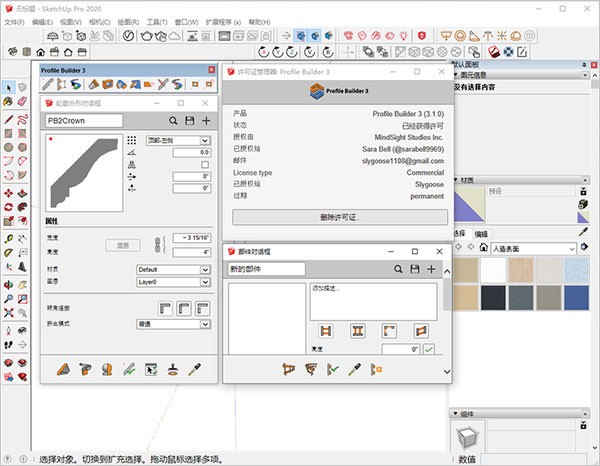Screen dimensions: 600x466
Task: Click the save icon in profile dialog
Action: coord(190,121)
